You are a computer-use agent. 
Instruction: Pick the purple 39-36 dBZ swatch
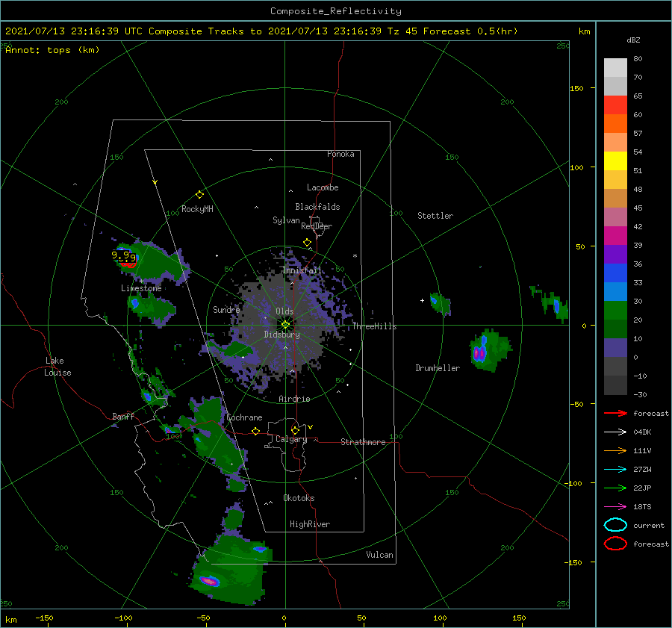click(x=615, y=254)
